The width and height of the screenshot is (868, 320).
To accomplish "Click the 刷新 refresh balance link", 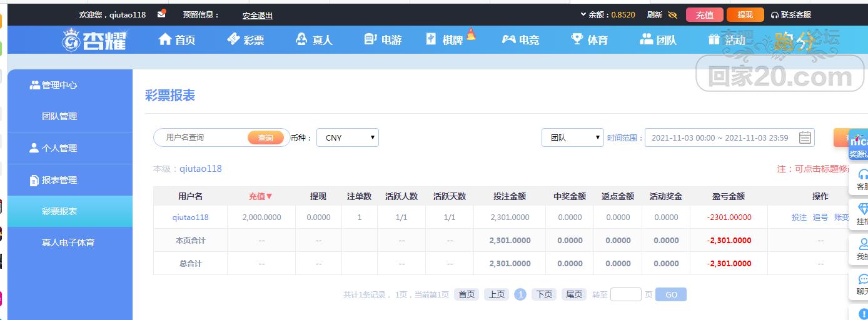I will pos(655,15).
